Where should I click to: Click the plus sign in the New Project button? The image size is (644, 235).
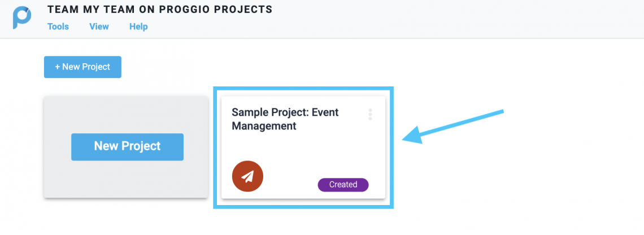[58, 67]
